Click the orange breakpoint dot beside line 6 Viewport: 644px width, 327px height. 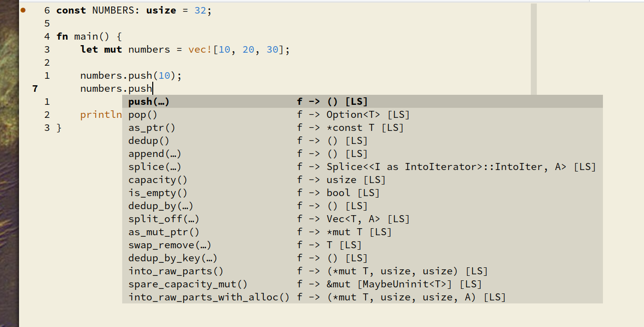pos(23,10)
